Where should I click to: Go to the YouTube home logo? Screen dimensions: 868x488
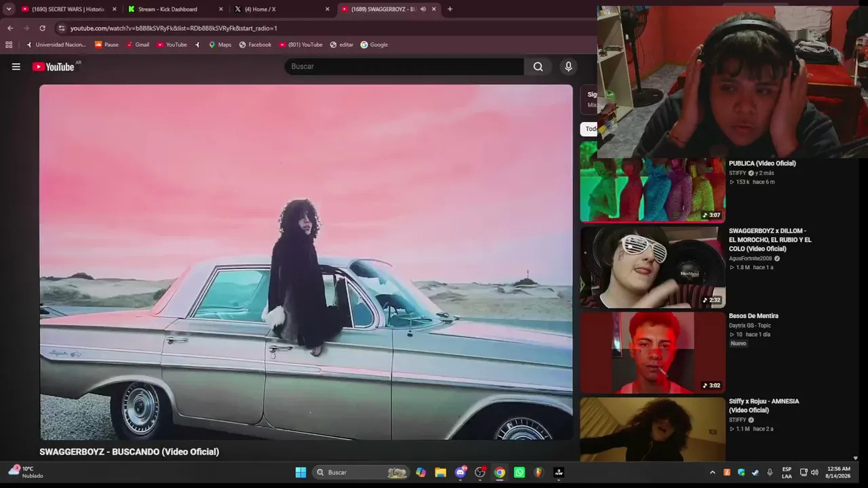click(54, 66)
